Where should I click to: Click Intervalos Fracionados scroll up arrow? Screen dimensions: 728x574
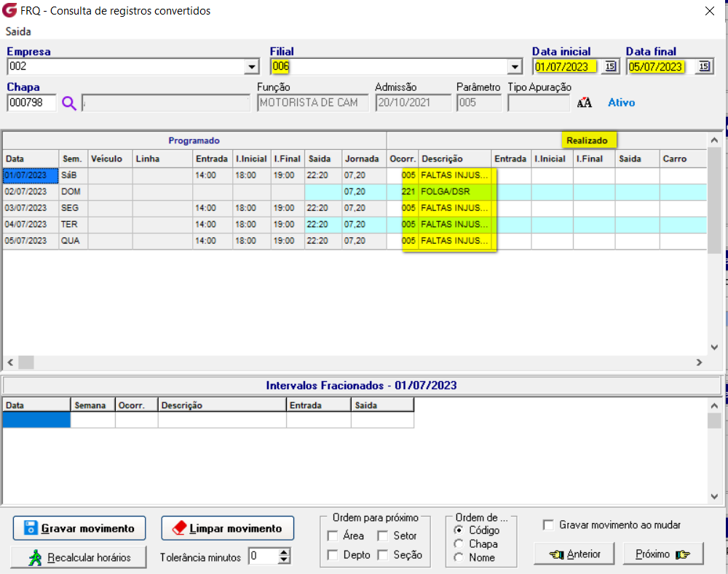point(714,405)
